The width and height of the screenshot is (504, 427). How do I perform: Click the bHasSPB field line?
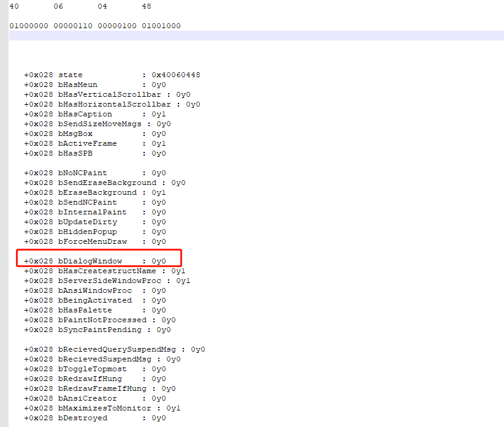point(95,154)
